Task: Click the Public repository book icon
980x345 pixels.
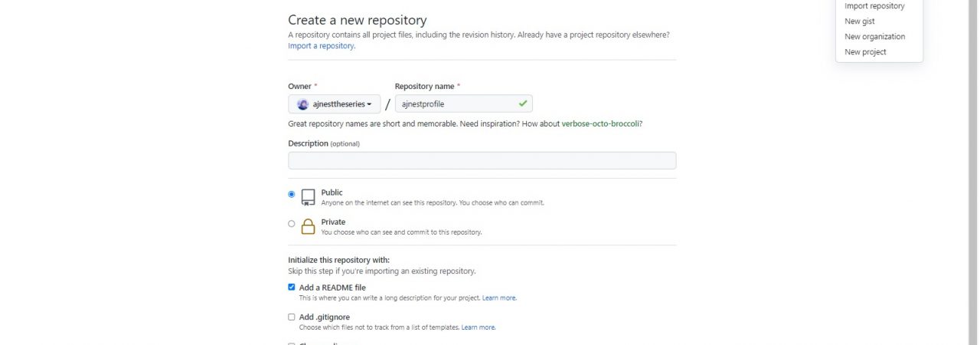Action: [x=308, y=197]
